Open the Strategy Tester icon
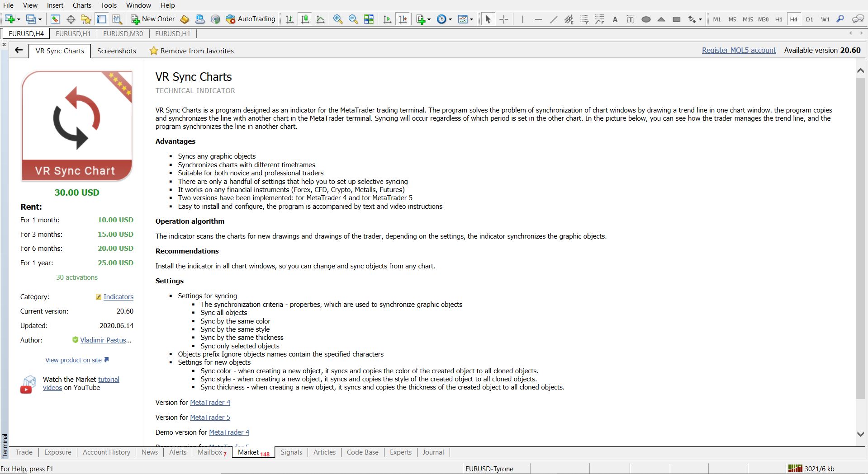The width and height of the screenshot is (868, 474). click(x=117, y=19)
